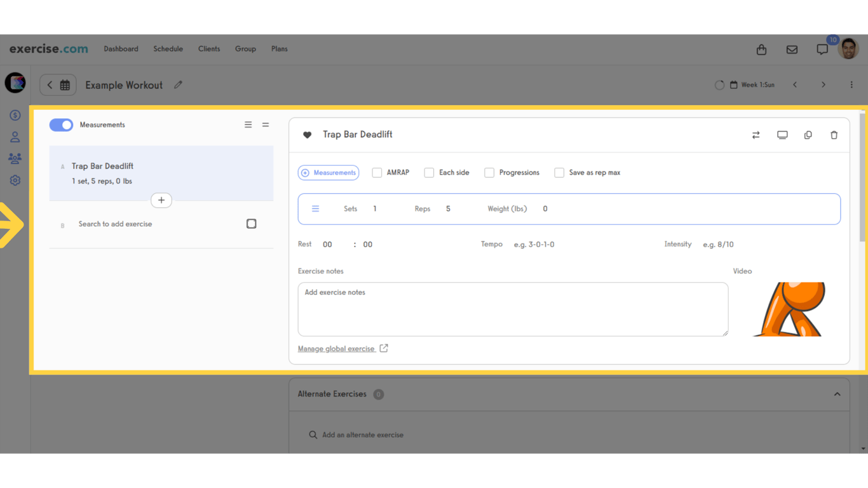Click the Sets value field

point(375,208)
